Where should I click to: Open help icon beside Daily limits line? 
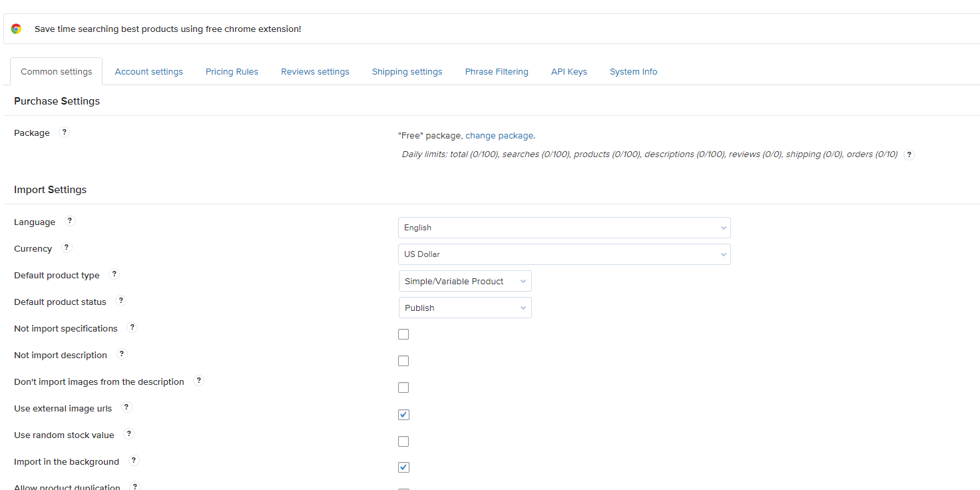[x=909, y=154]
